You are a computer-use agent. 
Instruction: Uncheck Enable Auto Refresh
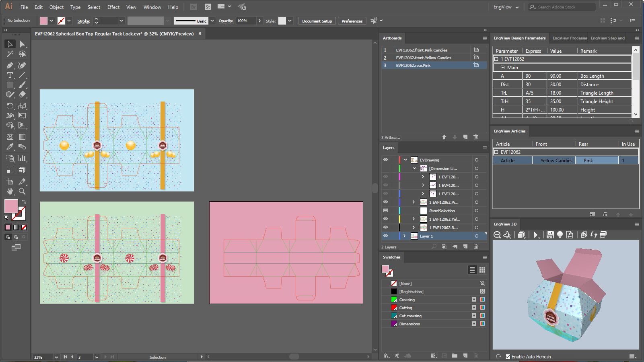coord(508,356)
